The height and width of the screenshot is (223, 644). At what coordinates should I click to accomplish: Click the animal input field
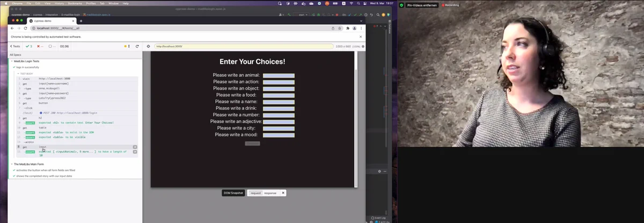(279, 75)
